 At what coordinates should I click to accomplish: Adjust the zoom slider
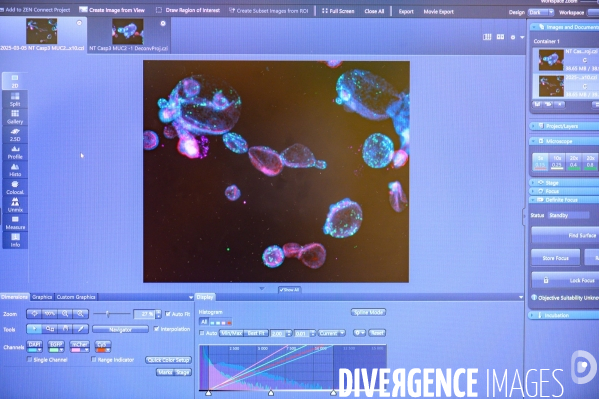(108, 314)
